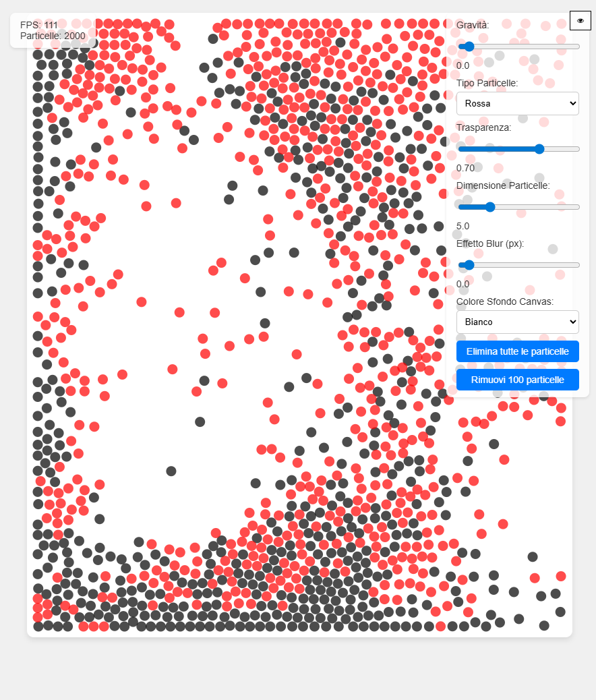The width and height of the screenshot is (596, 700).
Task: Click the right end of Dimensione Particelle track
Action: coord(577,207)
